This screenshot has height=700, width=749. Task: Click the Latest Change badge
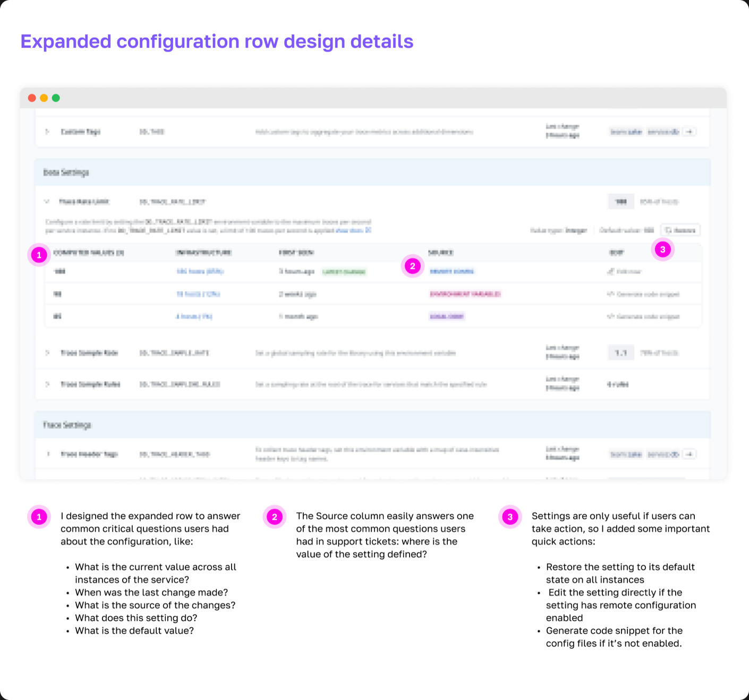tap(344, 272)
